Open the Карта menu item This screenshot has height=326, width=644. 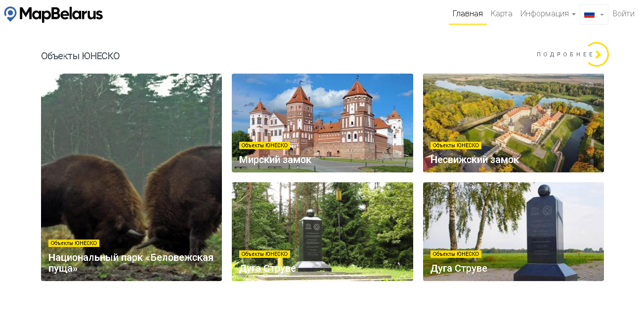pos(501,14)
